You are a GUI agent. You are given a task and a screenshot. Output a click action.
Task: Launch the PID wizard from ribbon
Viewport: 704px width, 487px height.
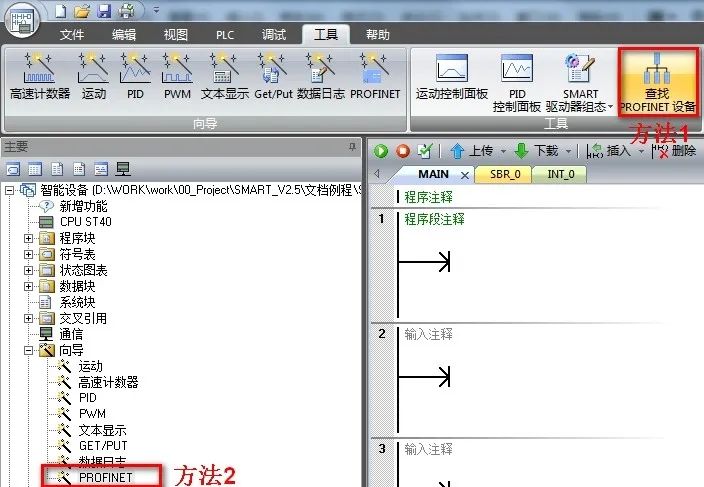[x=135, y=76]
